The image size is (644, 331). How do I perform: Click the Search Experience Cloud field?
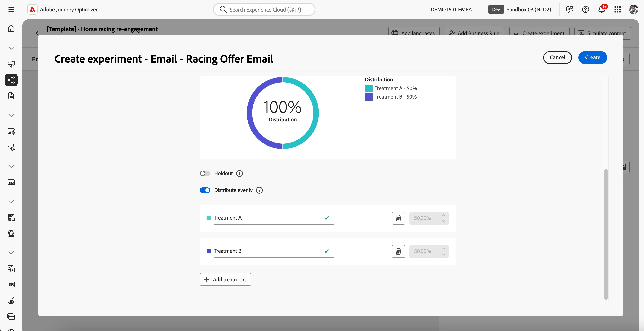(x=264, y=9)
